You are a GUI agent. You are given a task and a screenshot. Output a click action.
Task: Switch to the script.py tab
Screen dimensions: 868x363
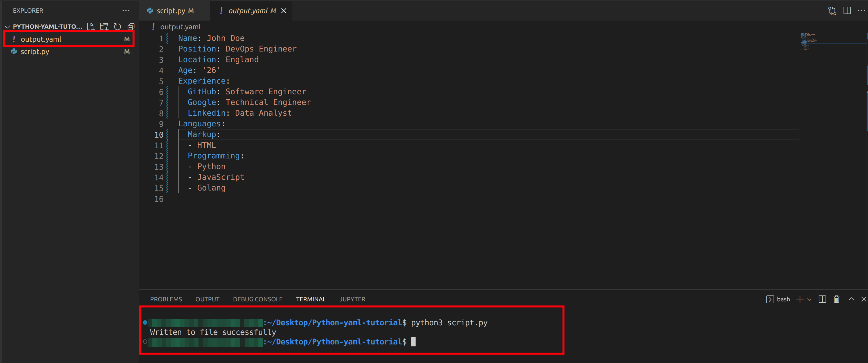[x=174, y=10]
